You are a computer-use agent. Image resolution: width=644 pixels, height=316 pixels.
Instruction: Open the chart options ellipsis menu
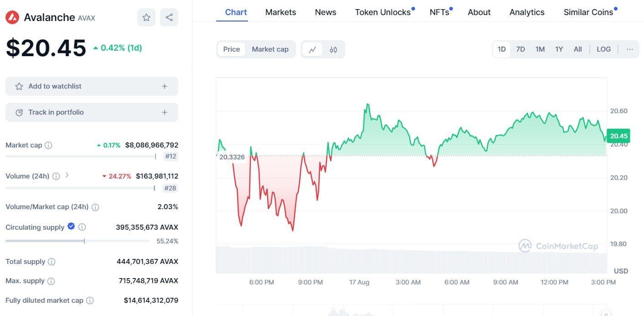pos(630,49)
